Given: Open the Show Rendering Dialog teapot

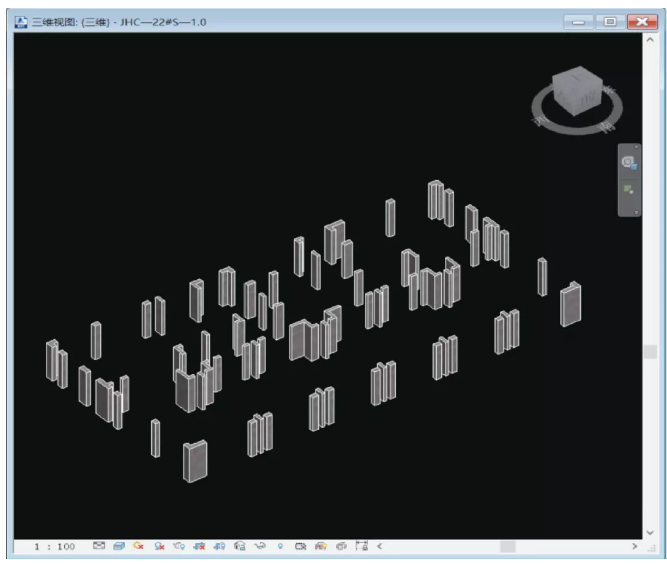Looking at the screenshot, I should point(179,546).
